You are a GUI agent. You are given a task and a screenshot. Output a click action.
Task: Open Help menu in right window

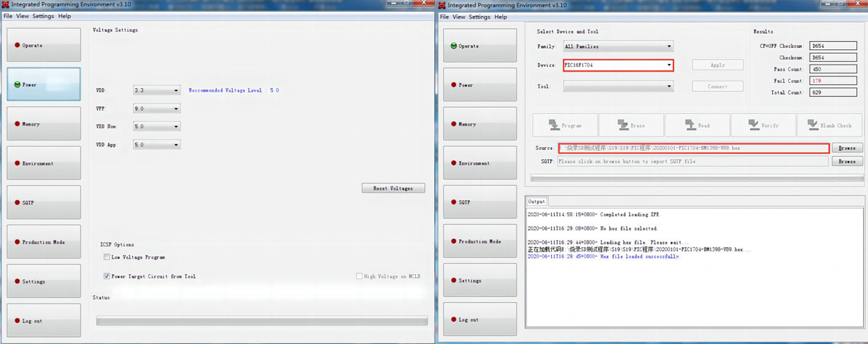click(501, 17)
